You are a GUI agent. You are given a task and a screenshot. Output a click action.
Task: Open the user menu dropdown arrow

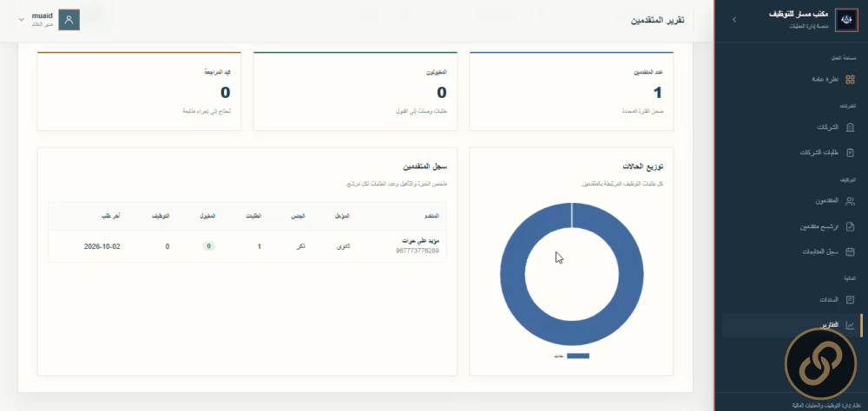(x=22, y=19)
